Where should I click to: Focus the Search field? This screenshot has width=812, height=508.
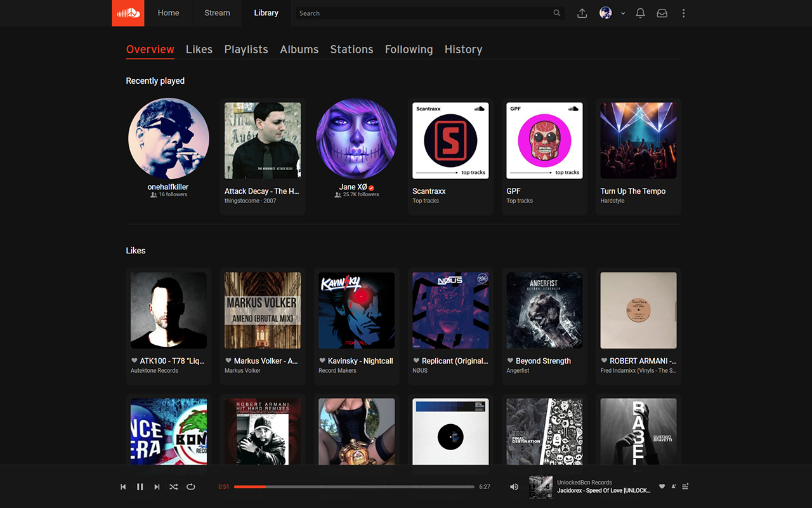coord(429,13)
